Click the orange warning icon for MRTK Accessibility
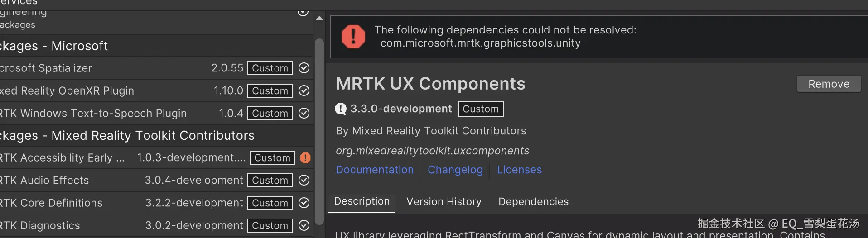Screen dimensions: 868x238 tap(305, 157)
